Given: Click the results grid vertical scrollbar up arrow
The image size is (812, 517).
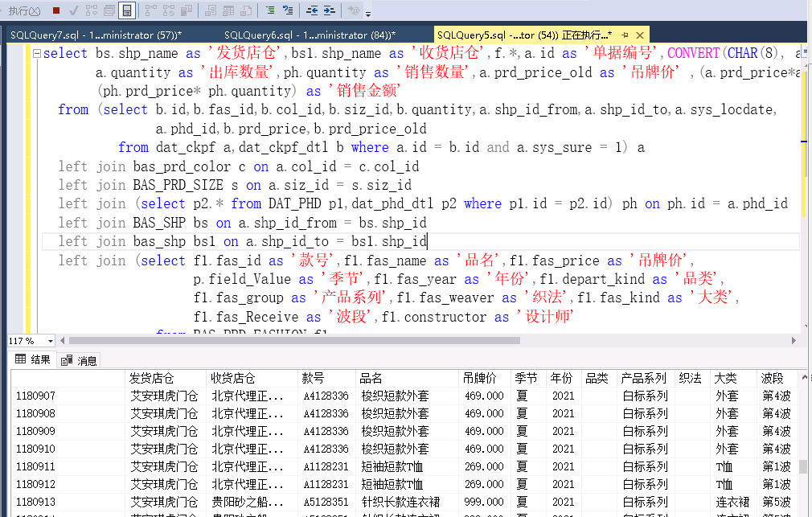Looking at the screenshot, I should (804, 377).
